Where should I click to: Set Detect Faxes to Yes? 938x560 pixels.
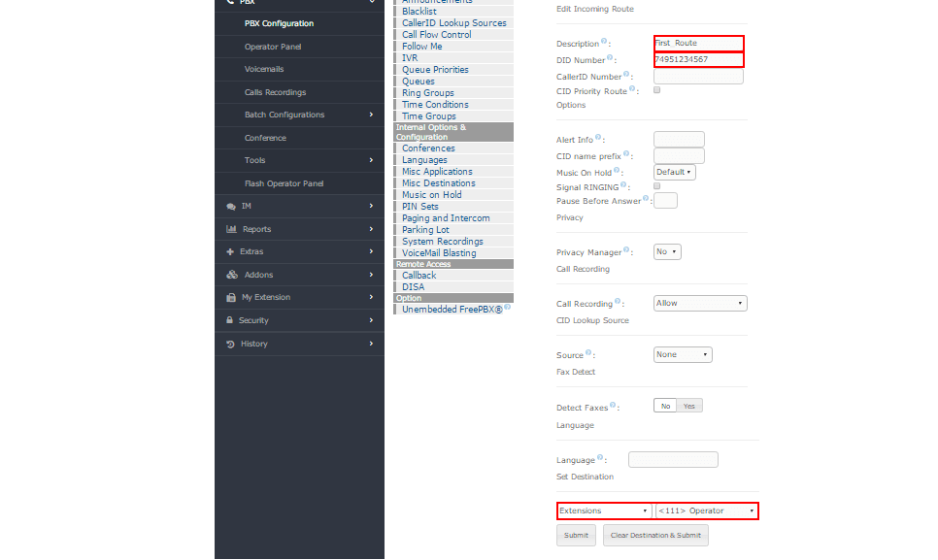[x=689, y=406]
